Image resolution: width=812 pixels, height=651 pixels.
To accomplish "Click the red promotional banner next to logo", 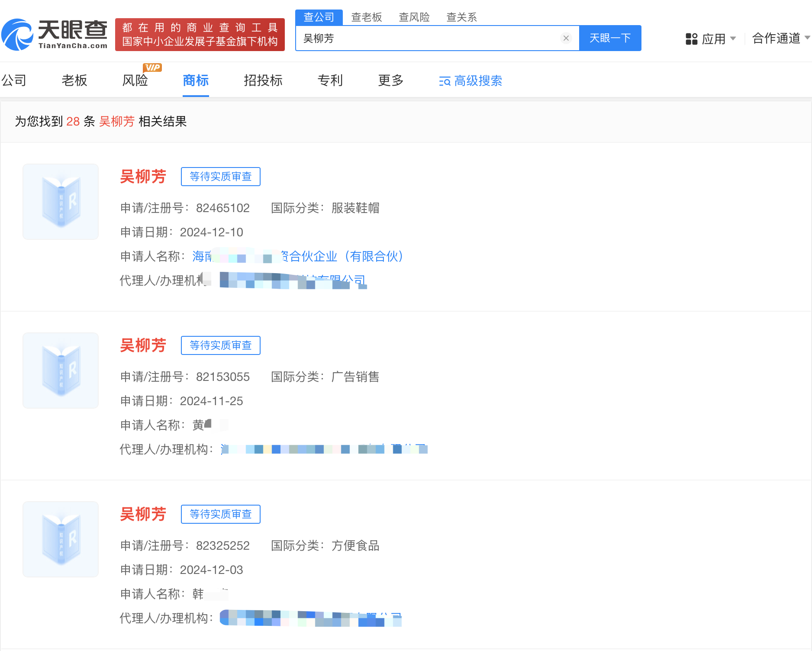I will 200,35.
